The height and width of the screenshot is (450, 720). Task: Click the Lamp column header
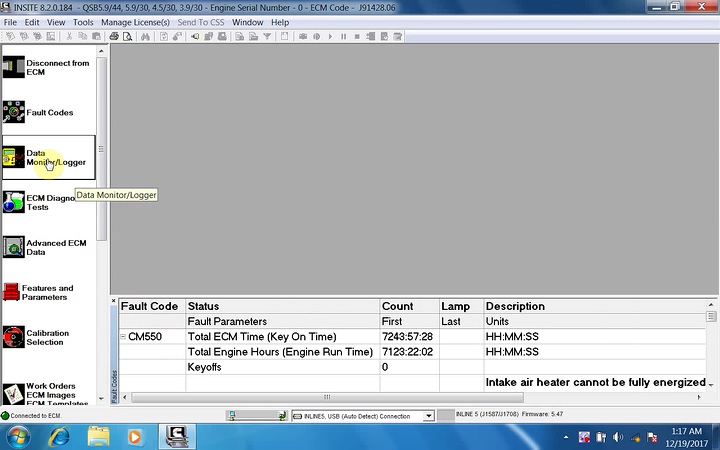[x=461, y=306]
